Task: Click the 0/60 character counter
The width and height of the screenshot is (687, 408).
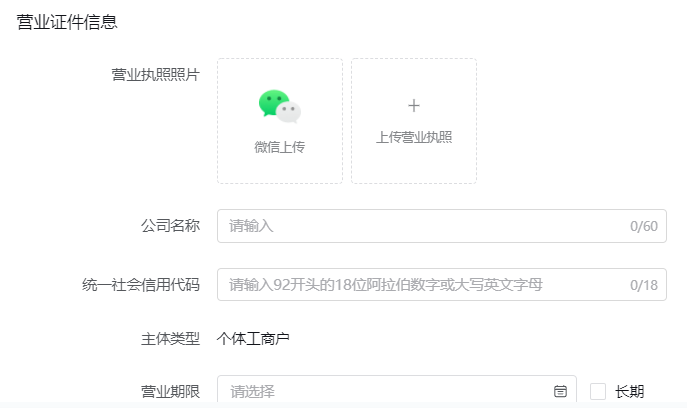Action: click(x=643, y=226)
